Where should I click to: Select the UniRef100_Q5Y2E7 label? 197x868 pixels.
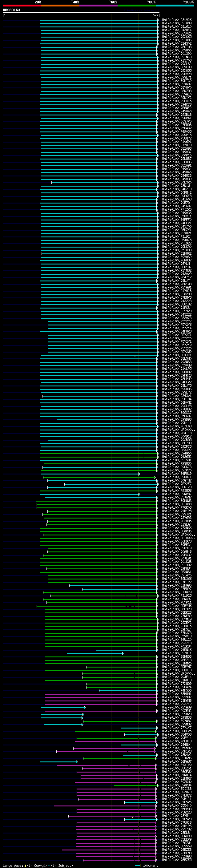point(177,484)
